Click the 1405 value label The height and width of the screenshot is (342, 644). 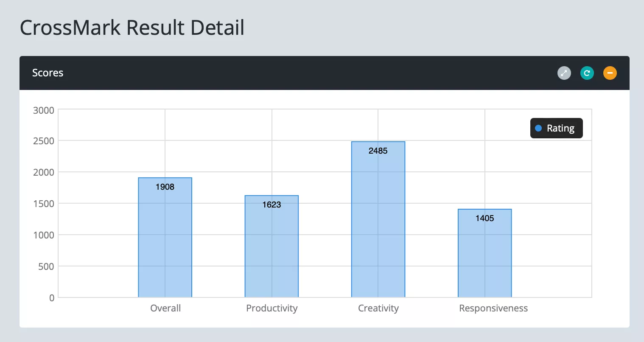coord(484,218)
